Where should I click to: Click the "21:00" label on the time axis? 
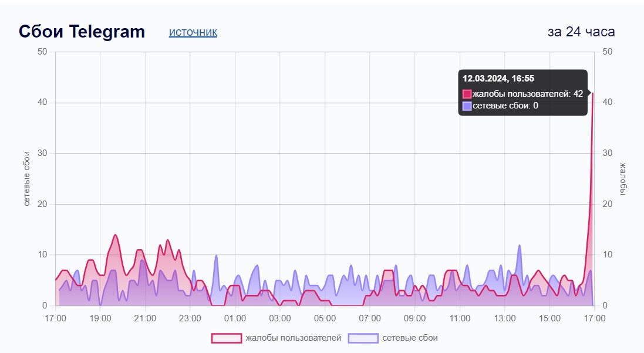tap(145, 319)
